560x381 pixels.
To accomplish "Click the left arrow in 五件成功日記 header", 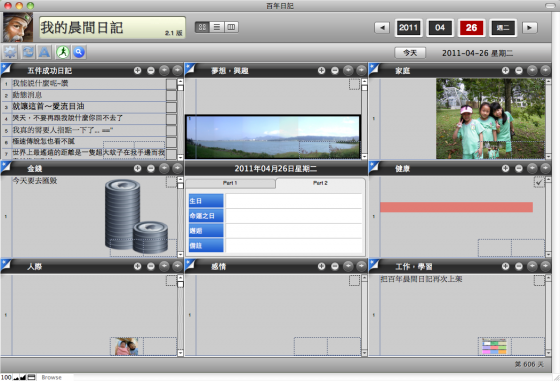I will tap(164, 70).
